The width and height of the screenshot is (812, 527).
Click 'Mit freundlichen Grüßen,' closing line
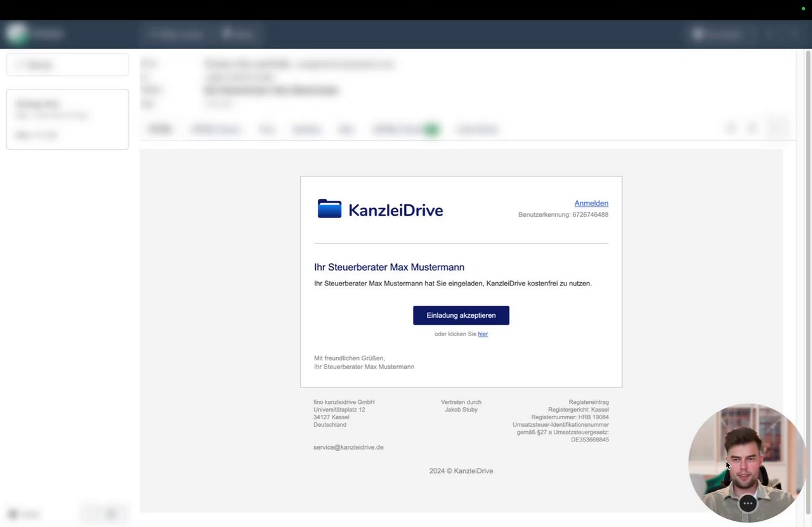pos(350,358)
